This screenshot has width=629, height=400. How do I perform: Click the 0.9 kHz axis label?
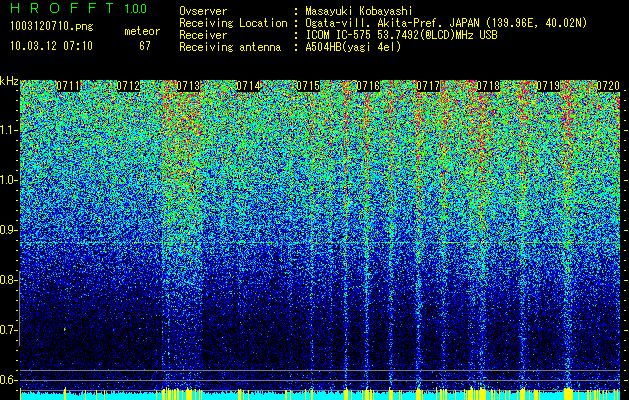(8, 230)
